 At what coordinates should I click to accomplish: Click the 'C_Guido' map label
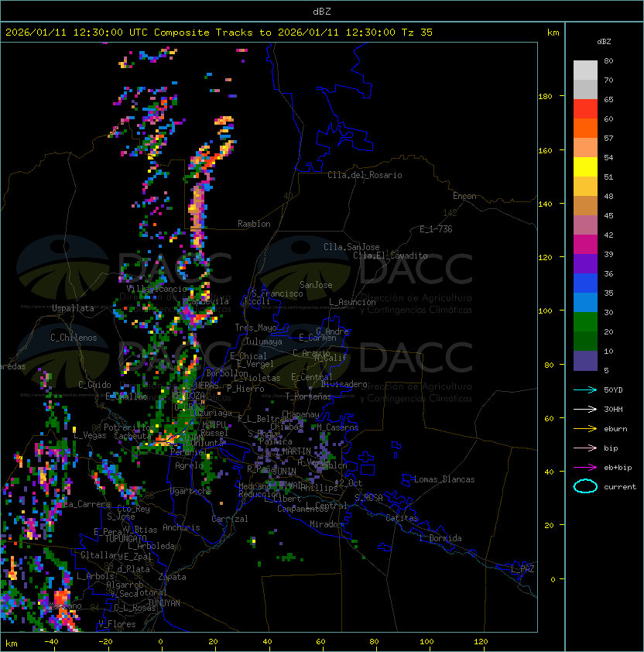(94, 385)
